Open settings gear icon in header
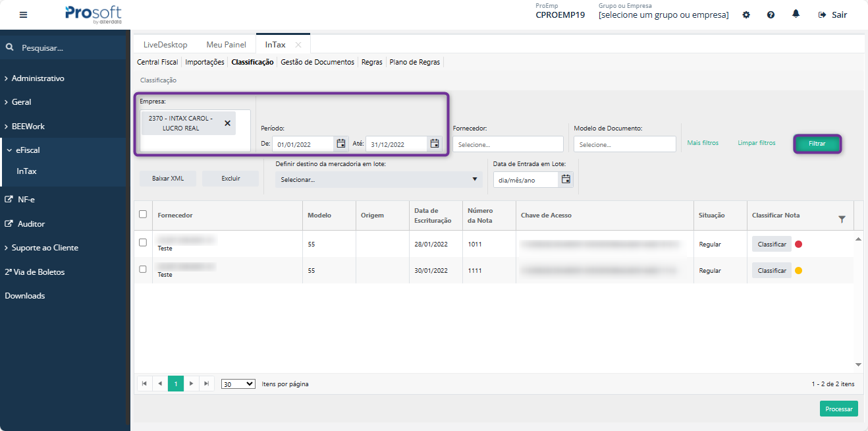The image size is (868, 431). click(746, 14)
